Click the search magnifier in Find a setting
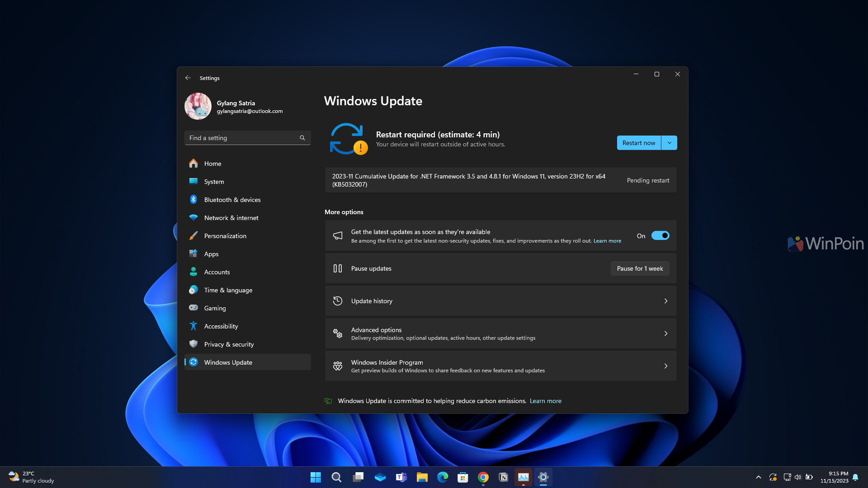 tap(302, 138)
